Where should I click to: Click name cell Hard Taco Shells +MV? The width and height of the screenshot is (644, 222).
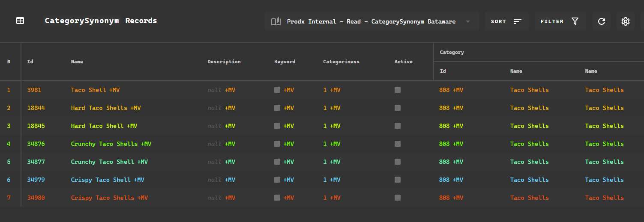coord(106,108)
